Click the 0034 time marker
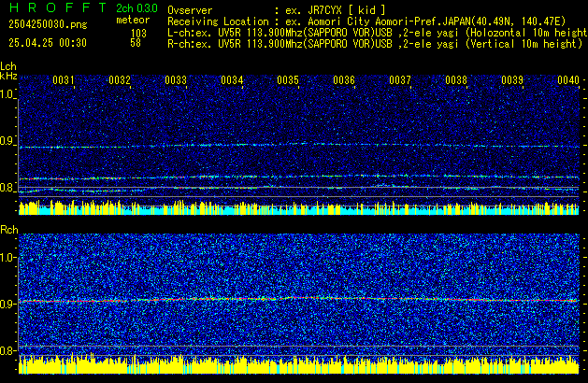Image resolution: width=588 pixels, height=383 pixels. (x=232, y=80)
